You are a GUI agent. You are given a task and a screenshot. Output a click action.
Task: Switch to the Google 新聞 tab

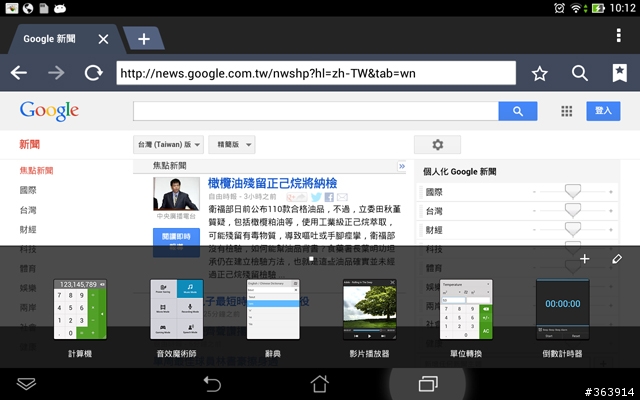tap(49, 39)
